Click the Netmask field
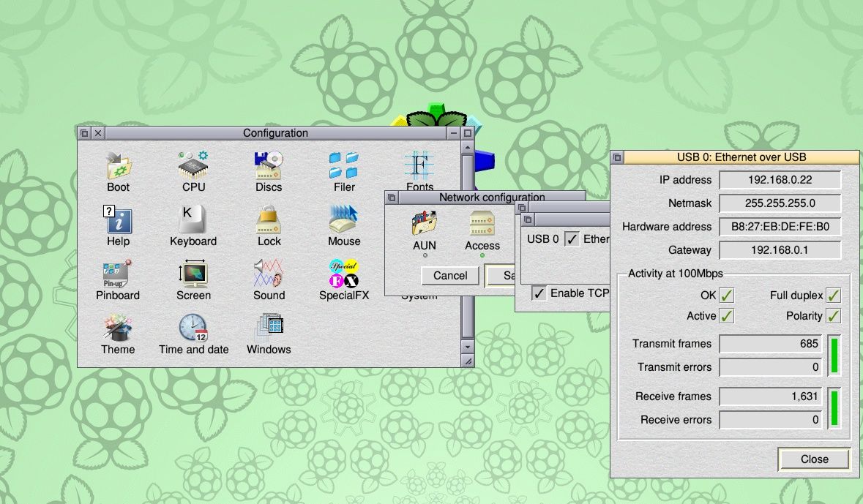This screenshot has width=863, height=504. click(780, 203)
